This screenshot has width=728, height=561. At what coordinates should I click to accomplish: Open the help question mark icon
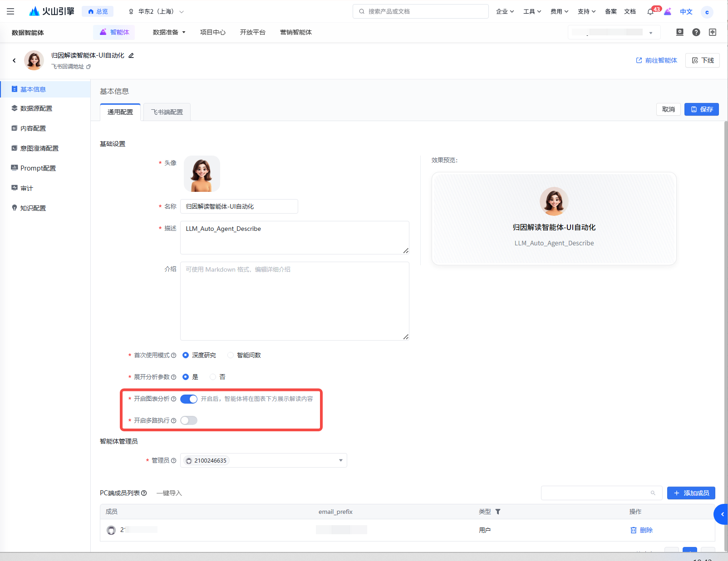pos(696,32)
